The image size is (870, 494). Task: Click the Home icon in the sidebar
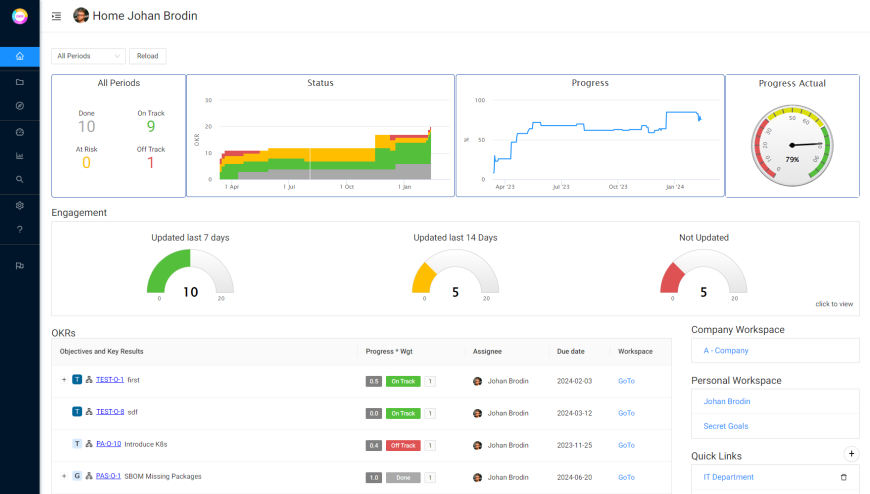point(20,56)
